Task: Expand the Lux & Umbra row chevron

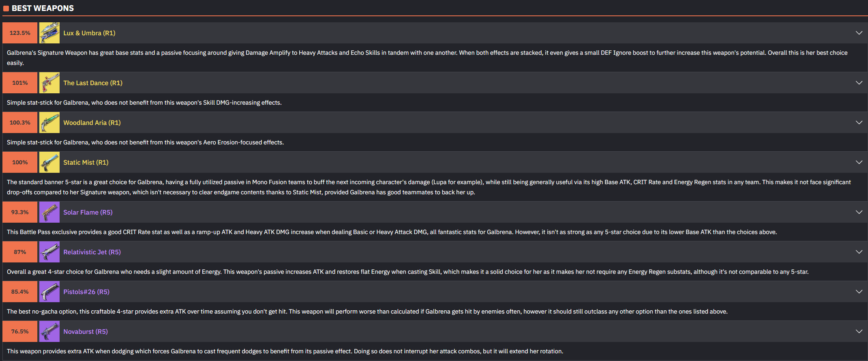Action: pyautogui.click(x=859, y=33)
